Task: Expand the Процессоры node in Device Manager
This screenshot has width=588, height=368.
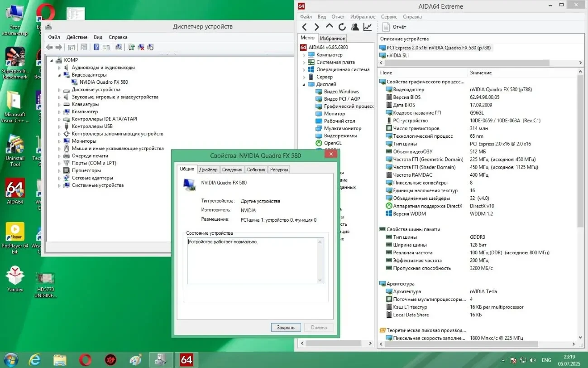Action: coord(59,171)
